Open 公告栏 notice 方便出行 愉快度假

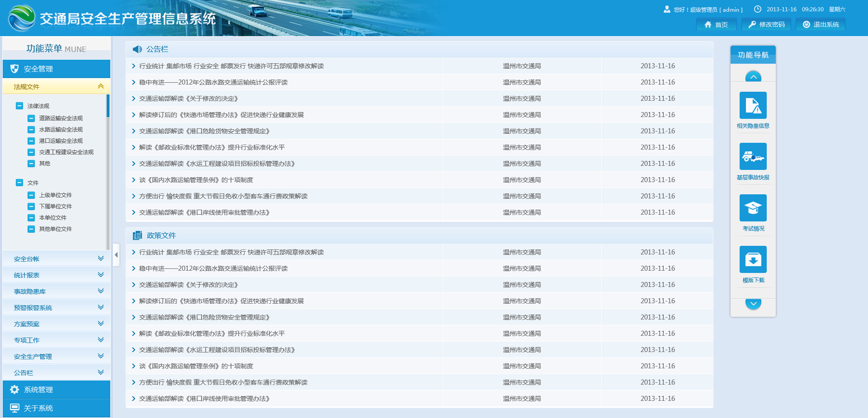tap(223, 196)
